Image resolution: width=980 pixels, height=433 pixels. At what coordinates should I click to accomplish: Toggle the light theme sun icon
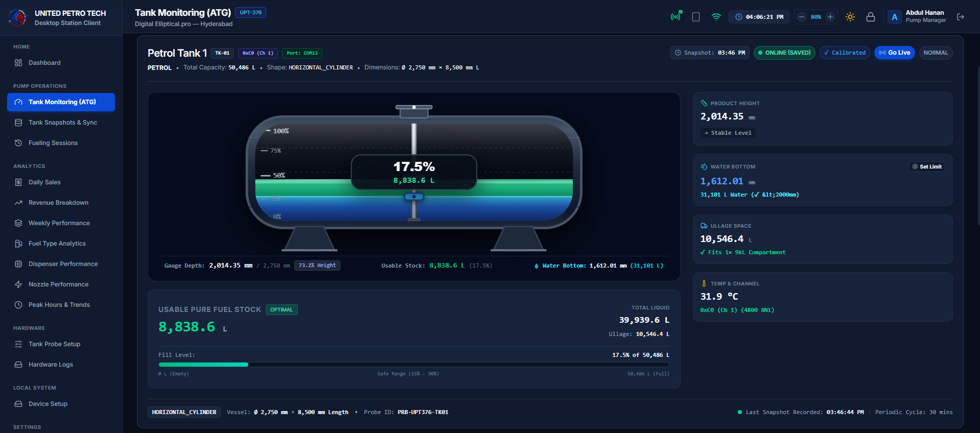(850, 17)
